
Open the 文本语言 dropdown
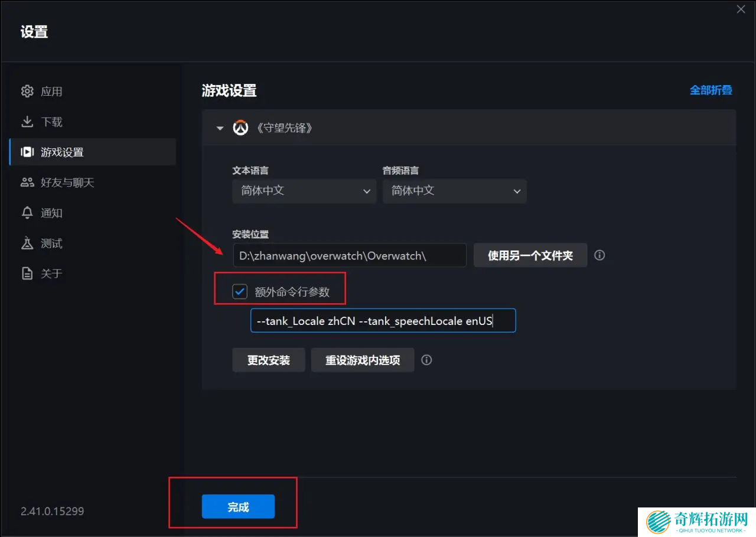[x=304, y=191]
